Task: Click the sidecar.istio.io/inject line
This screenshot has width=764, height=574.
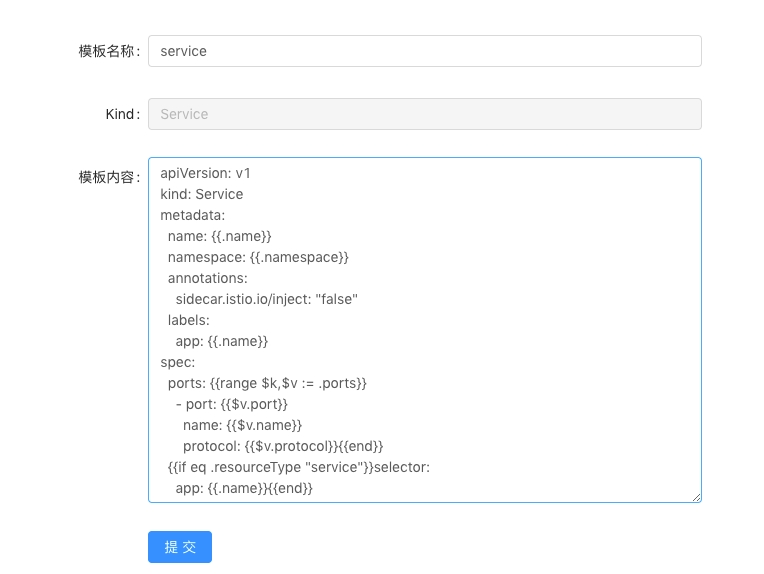Action: [x=266, y=299]
